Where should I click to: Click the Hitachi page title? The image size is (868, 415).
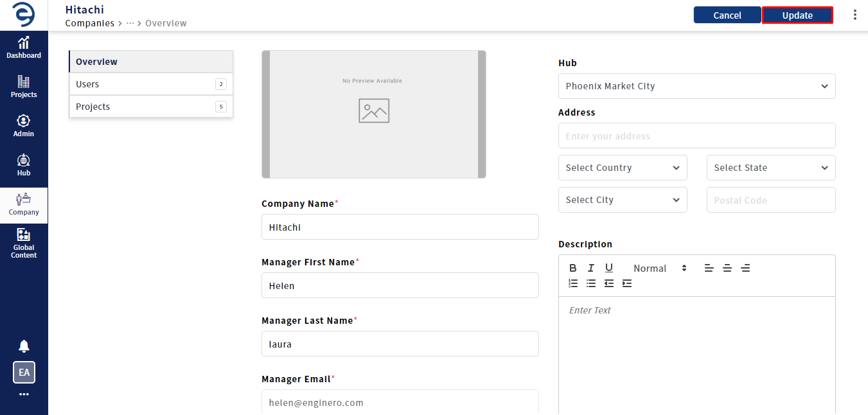[85, 10]
